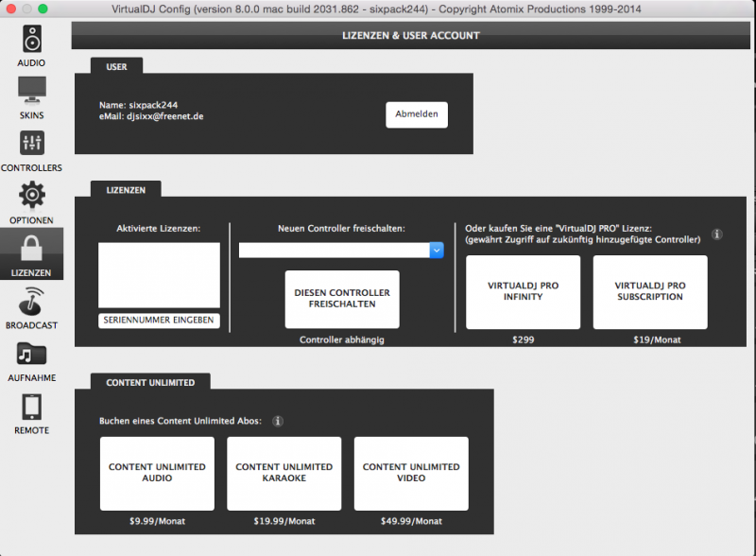Click the $19.99/Monat price text

[x=284, y=521]
